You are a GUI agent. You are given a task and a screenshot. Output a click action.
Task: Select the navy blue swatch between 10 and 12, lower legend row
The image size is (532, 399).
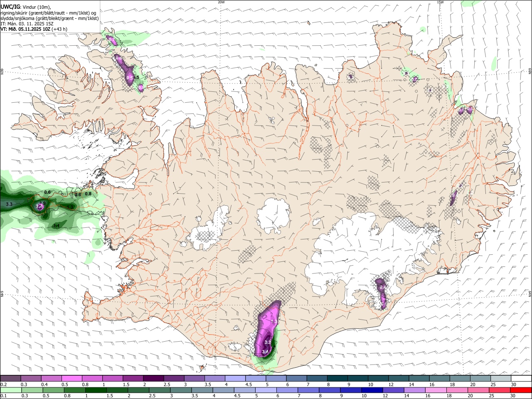(371, 390)
